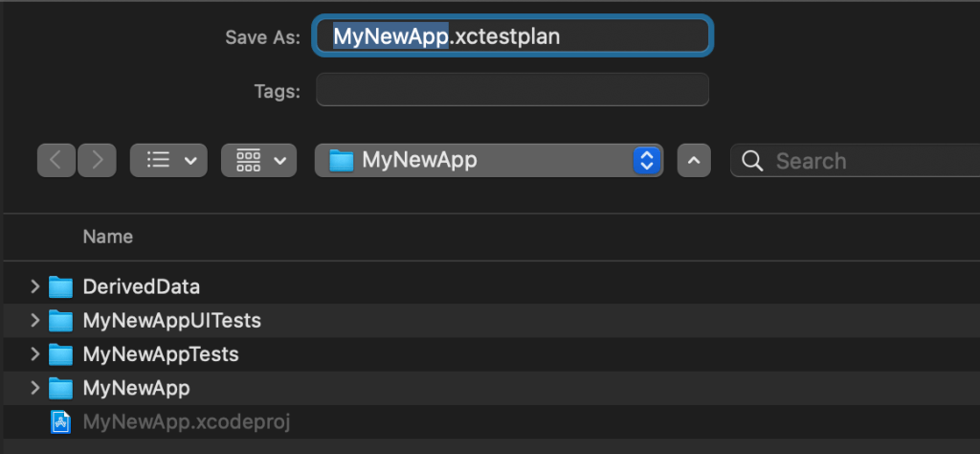Click the forward navigation arrow button
The image size is (980, 454).
pos(97,160)
